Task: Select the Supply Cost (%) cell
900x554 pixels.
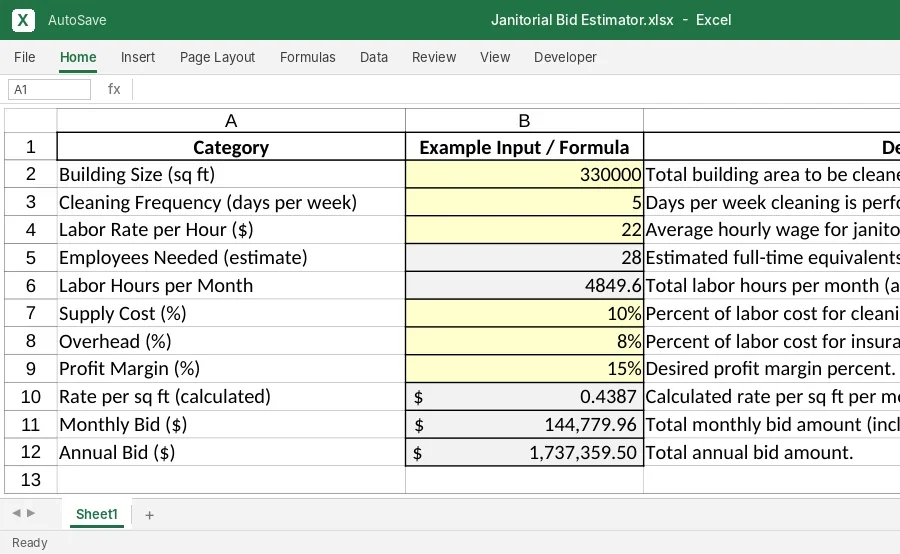Action: tap(231, 313)
